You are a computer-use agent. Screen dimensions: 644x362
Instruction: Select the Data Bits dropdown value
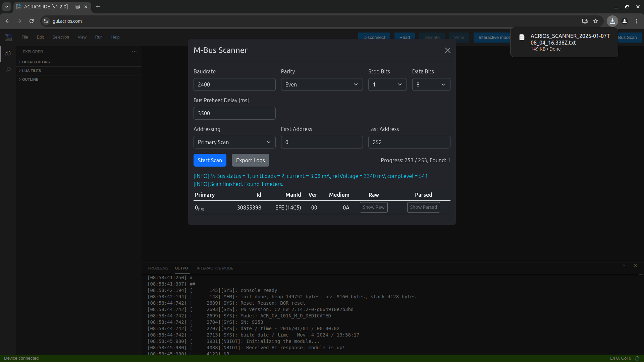[x=431, y=84]
